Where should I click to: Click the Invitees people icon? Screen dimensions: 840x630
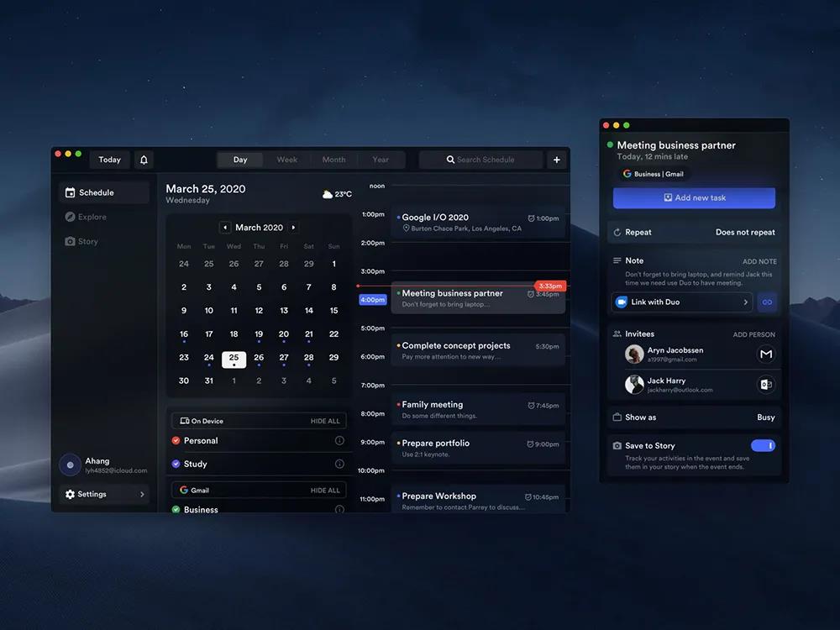[x=617, y=333]
